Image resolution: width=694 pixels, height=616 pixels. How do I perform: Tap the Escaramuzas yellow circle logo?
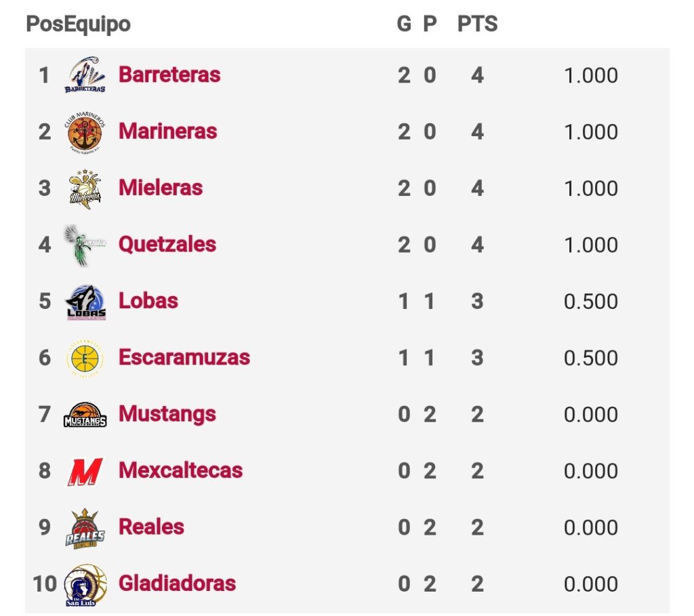[x=85, y=358]
